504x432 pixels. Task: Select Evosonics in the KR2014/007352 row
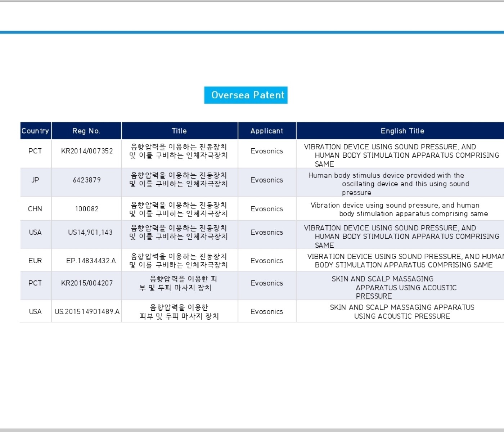click(x=267, y=151)
